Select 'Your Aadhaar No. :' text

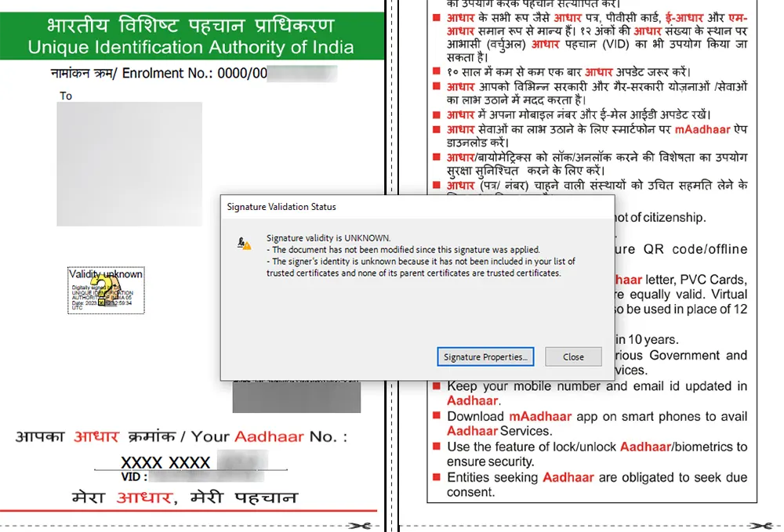(x=269, y=436)
